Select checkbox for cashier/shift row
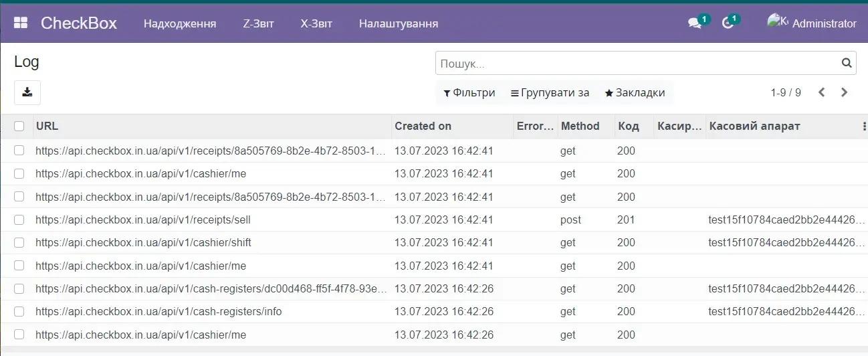 (19, 242)
